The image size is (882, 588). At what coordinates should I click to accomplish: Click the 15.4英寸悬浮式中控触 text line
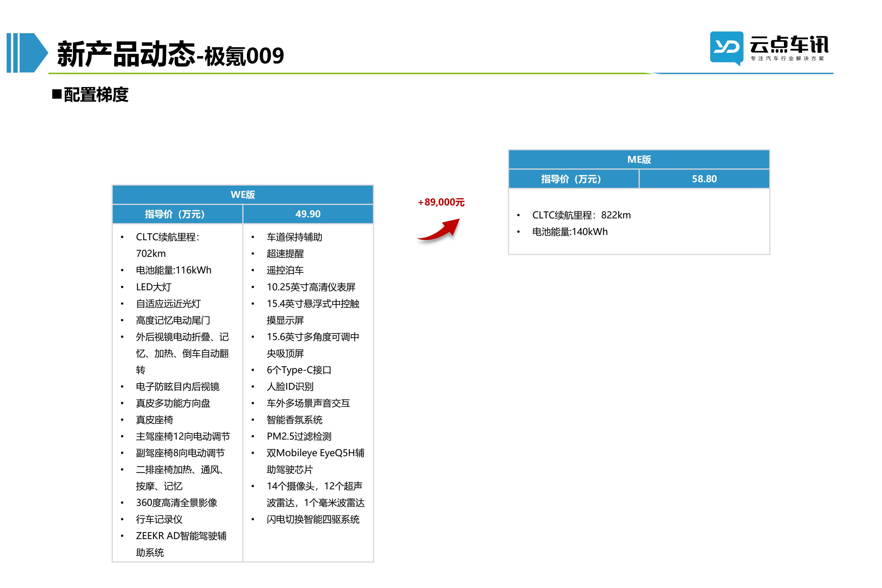click(x=313, y=303)
